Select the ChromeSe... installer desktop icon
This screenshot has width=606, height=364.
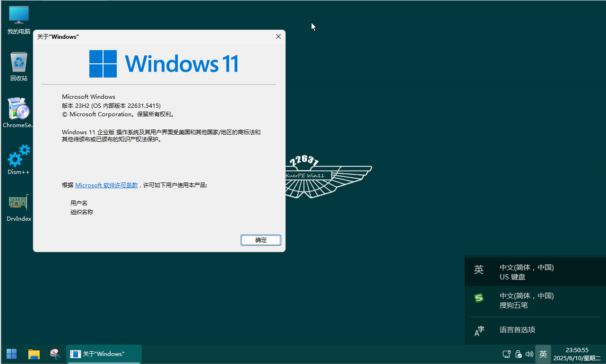coord(19,113)
